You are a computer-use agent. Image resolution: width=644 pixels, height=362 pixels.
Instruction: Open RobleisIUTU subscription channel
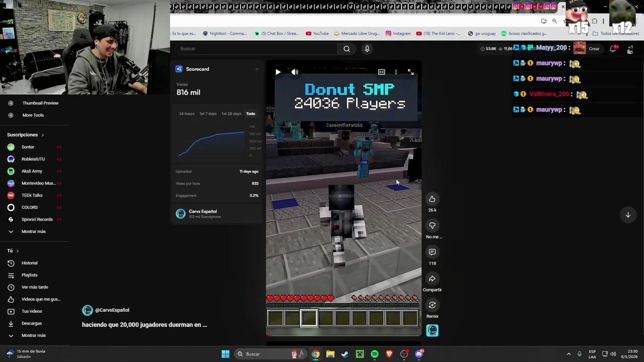34,159
